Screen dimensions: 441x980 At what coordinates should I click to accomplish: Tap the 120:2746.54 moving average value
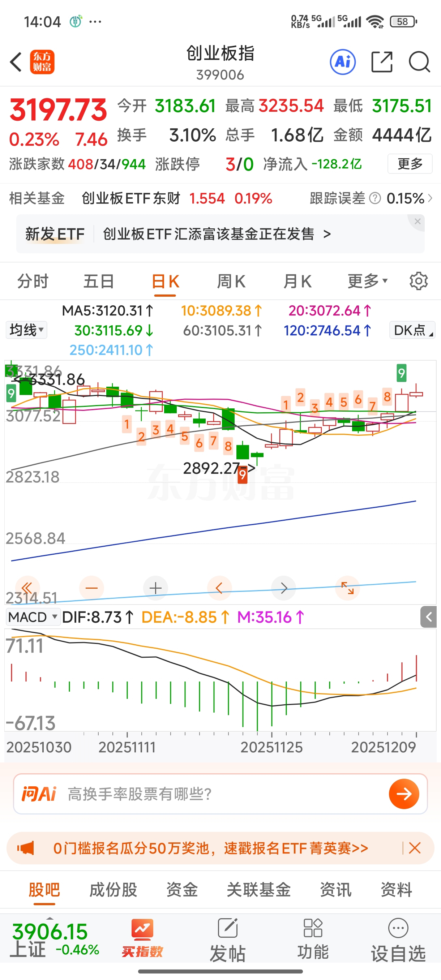[x=327, y=330]
